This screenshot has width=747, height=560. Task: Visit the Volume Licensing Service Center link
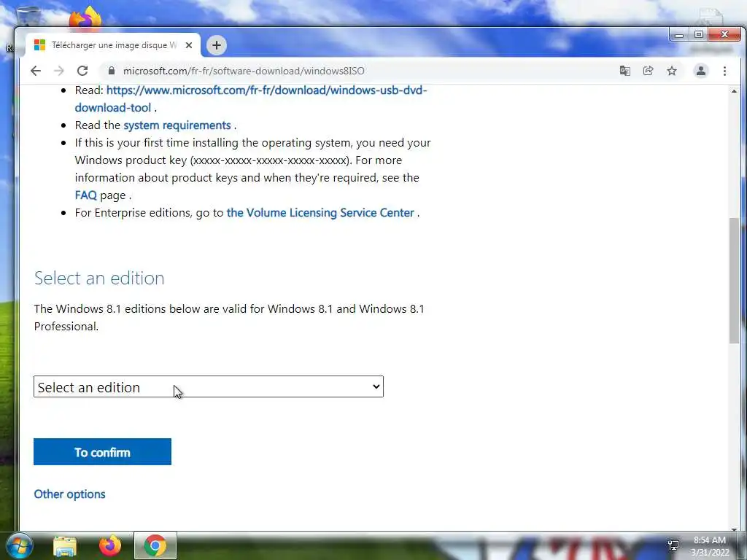tap(320, 213)
